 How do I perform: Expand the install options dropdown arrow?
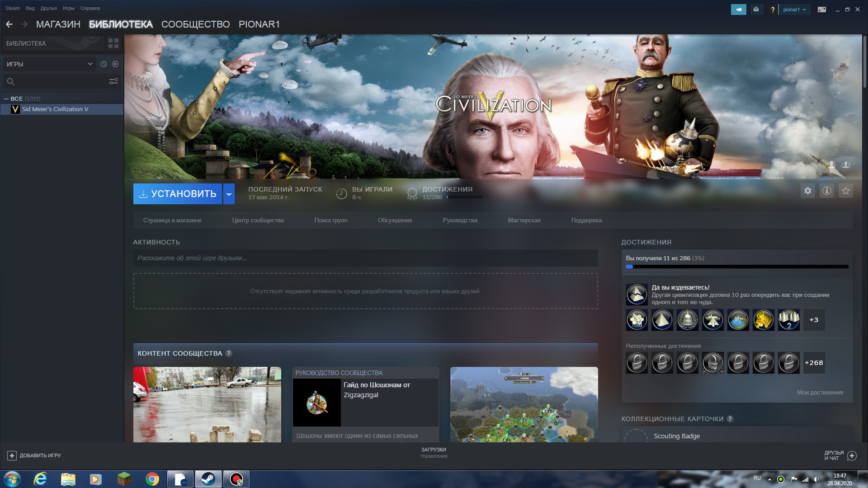(229, 194)
